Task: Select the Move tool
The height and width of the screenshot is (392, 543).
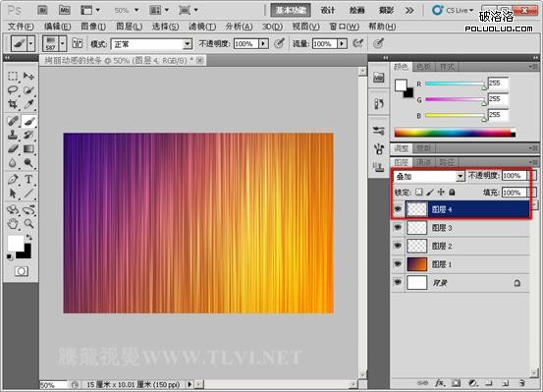Action: click(28, 76)
